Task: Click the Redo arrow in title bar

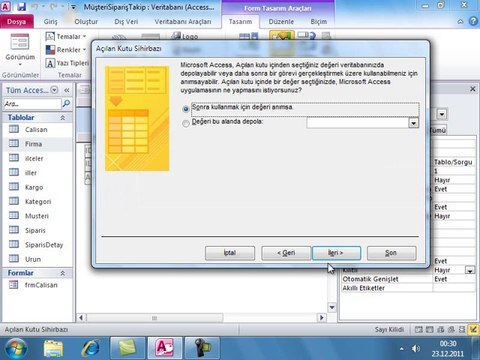Action: 54,6
